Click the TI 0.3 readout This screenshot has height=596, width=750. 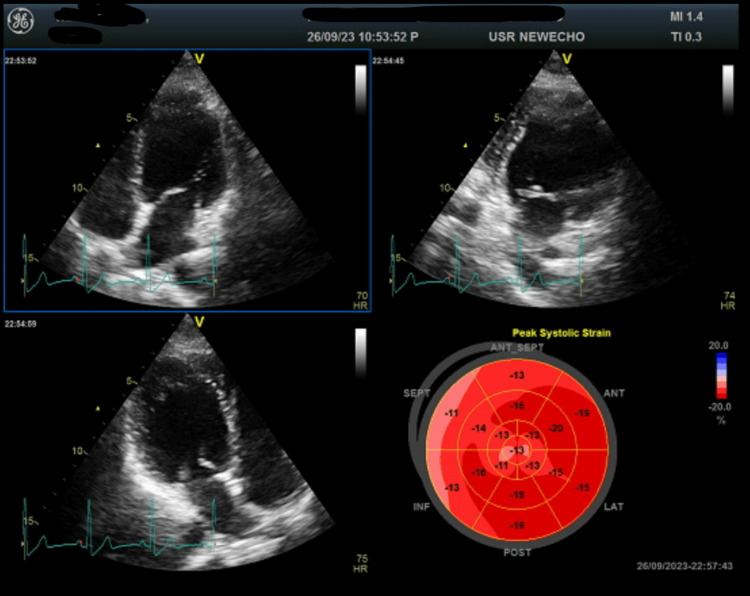(686, 37)
